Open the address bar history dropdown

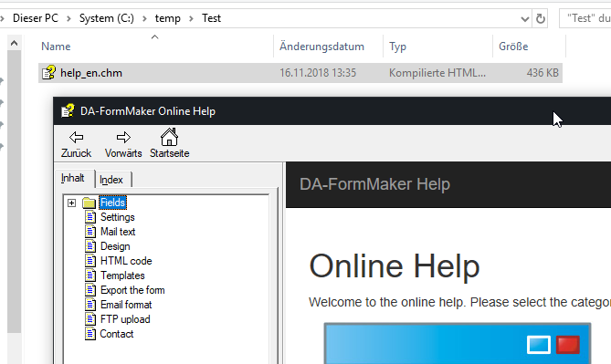coord(525,18)
